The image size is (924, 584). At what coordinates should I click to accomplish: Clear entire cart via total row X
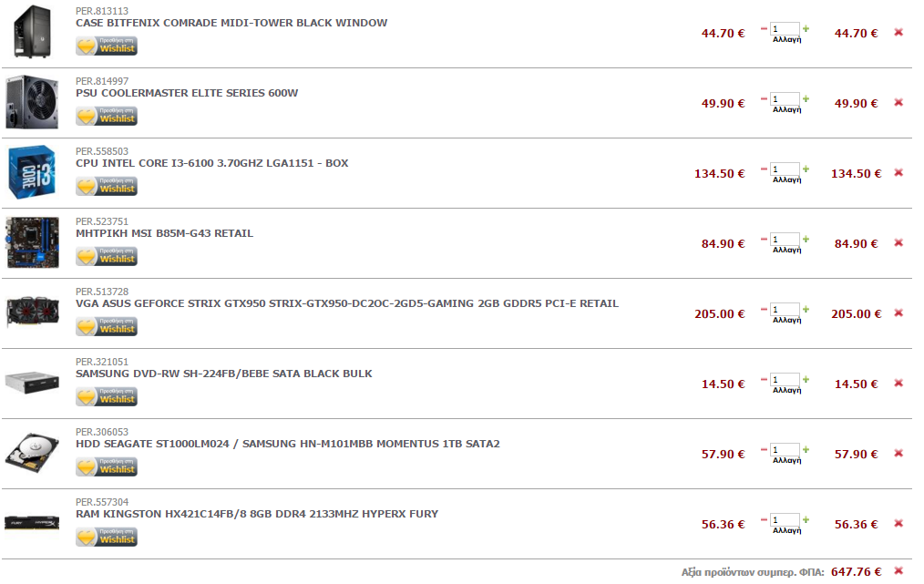[x=898, y=570]
